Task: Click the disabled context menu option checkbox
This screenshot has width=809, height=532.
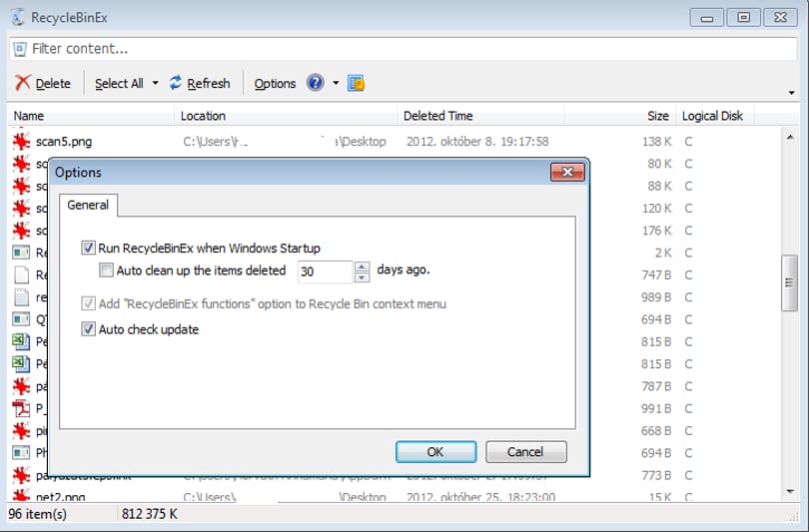Action: [88, 303]
